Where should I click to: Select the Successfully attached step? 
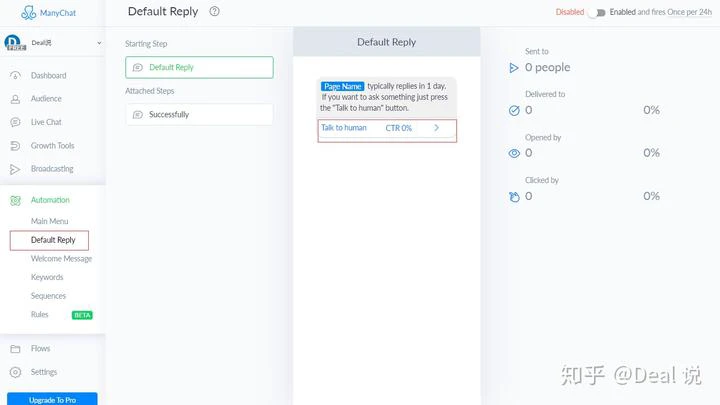[x=199, y=115]
